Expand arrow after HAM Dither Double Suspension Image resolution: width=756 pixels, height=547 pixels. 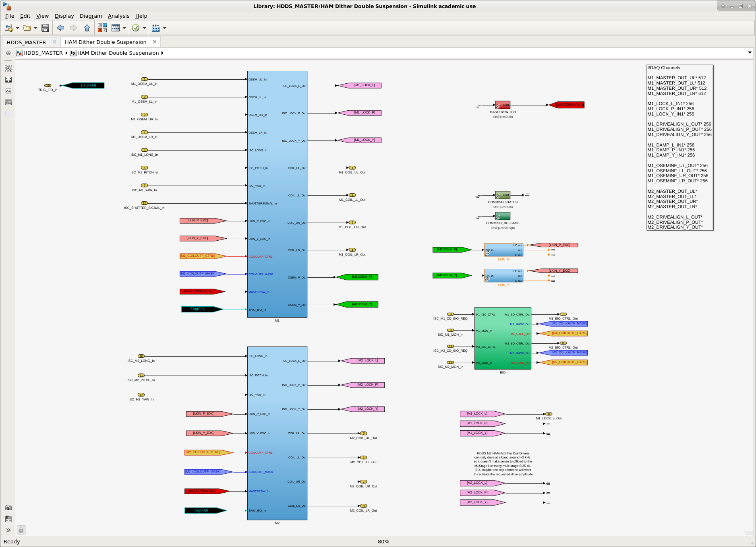[162, 53]
